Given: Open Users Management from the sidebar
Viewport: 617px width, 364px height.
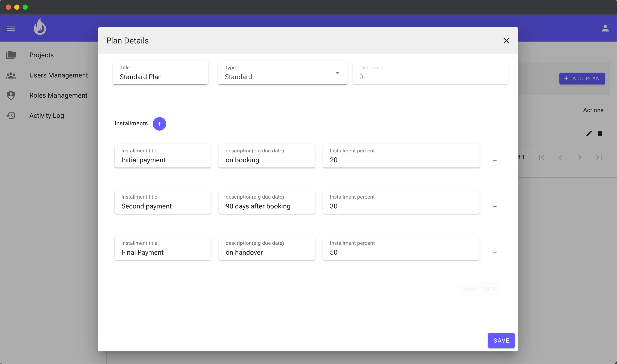Looking at the screenshot, I should pyautogui.click(x=58, y=75).
